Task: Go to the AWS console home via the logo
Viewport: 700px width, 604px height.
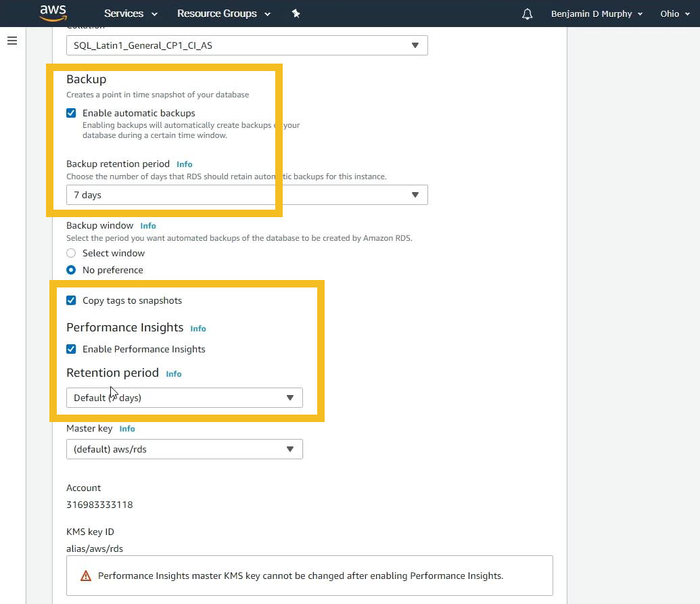Action: [x=53, y=13]
